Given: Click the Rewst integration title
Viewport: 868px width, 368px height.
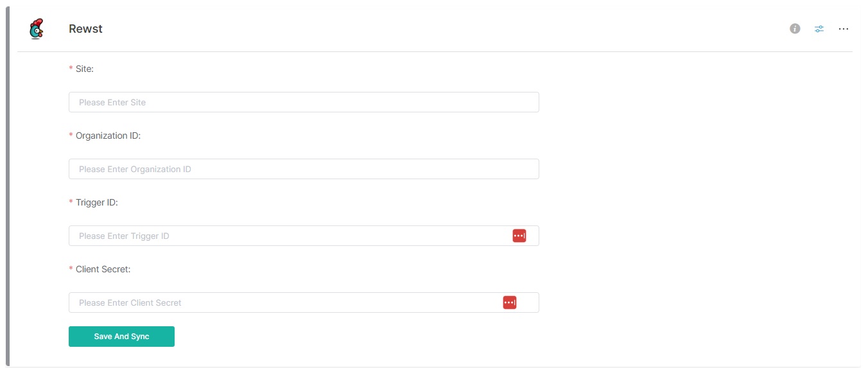Looking at the screenshot, I should pyautogui.click(x=85, y=29).
